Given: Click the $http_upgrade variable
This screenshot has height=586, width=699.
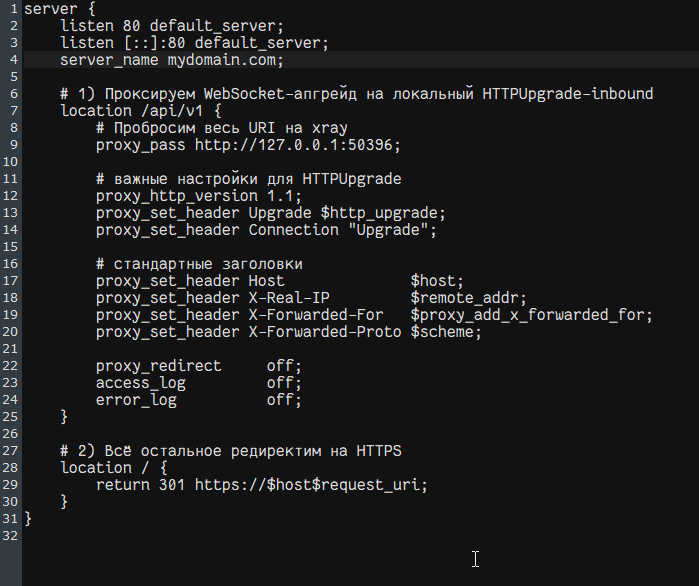Looking at the screenshot, I should (x=379, y=213).
